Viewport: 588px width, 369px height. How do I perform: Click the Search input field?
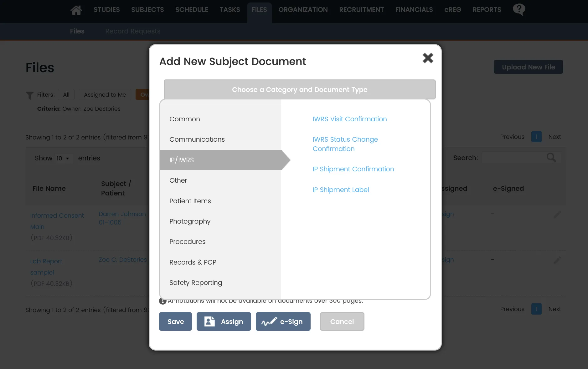521,158
